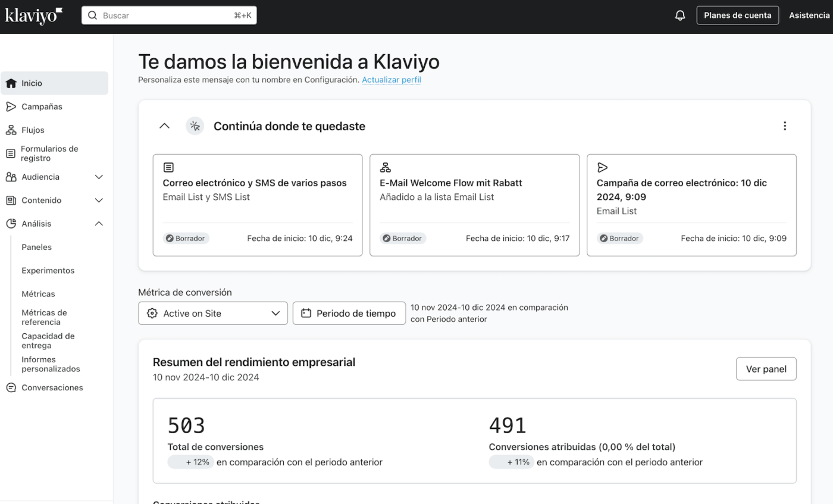Viewport: 833px width, 504px height.
Task: Click the 503 total conversions value
Action: point(186,425)
